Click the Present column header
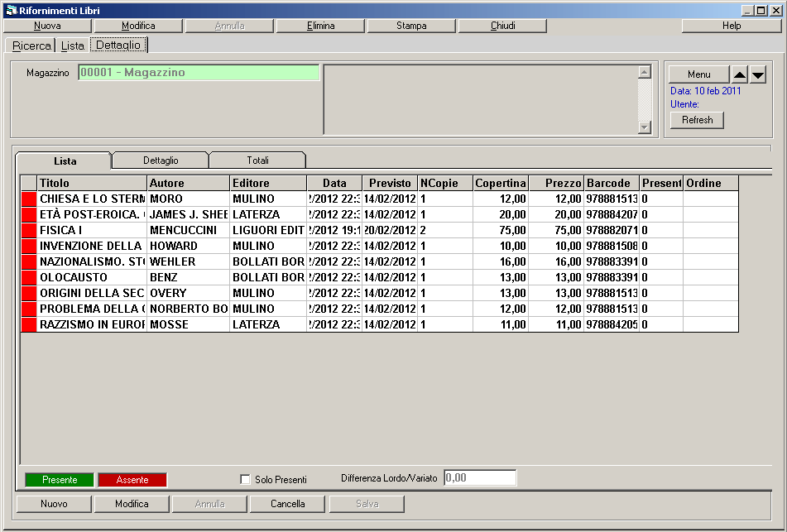Viewport: 787px width, 532px height. click(x=661, y=183)
